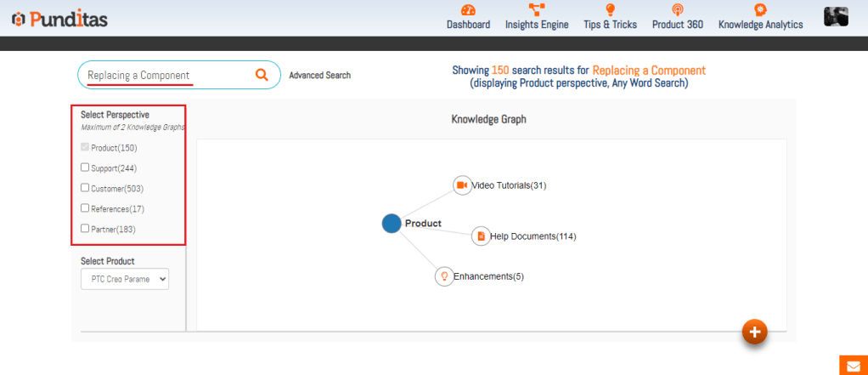Enable the Support perspective checkbox
Image resolution: width=868 pixels, height=375 pixels.
[85, 168]
